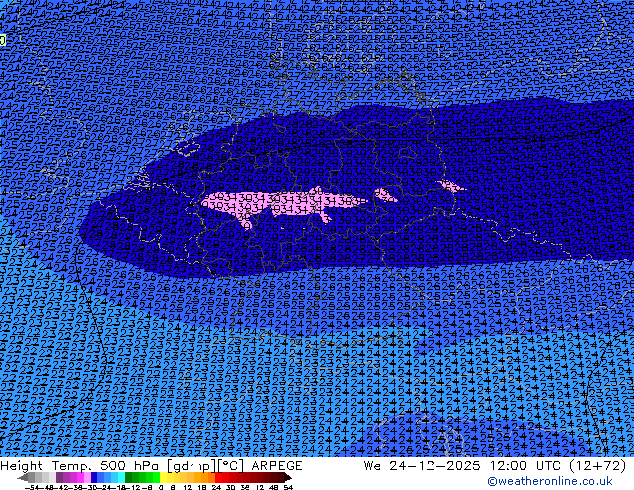The image size is (634, 490).
Task: Click the weatheronline.co.uk link
Action: coord(550,481)
